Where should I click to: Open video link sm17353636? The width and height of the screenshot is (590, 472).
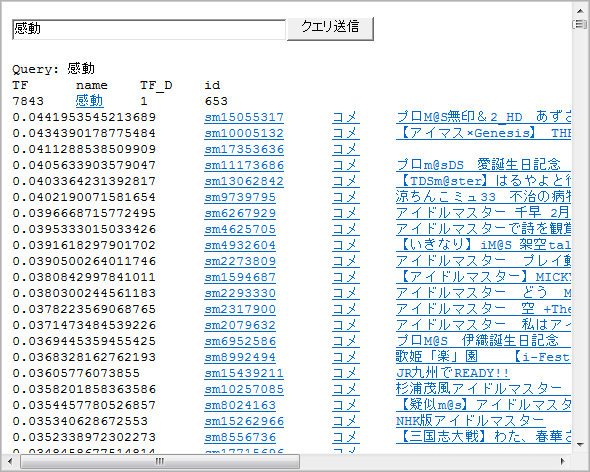point(244,149)
